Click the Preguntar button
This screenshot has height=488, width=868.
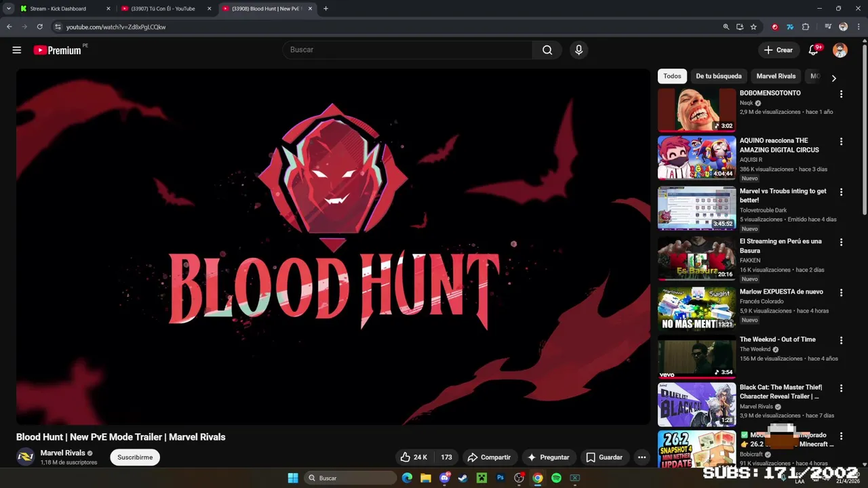point(548,457)
